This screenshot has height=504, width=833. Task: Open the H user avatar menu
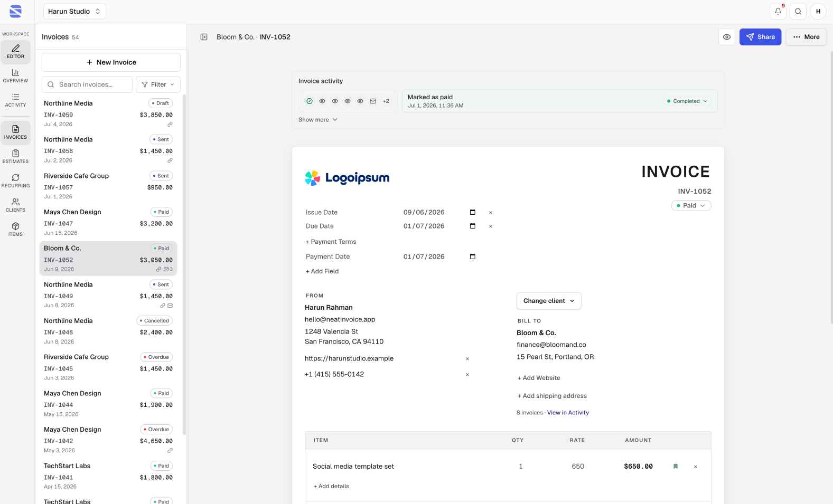[818, 11]
